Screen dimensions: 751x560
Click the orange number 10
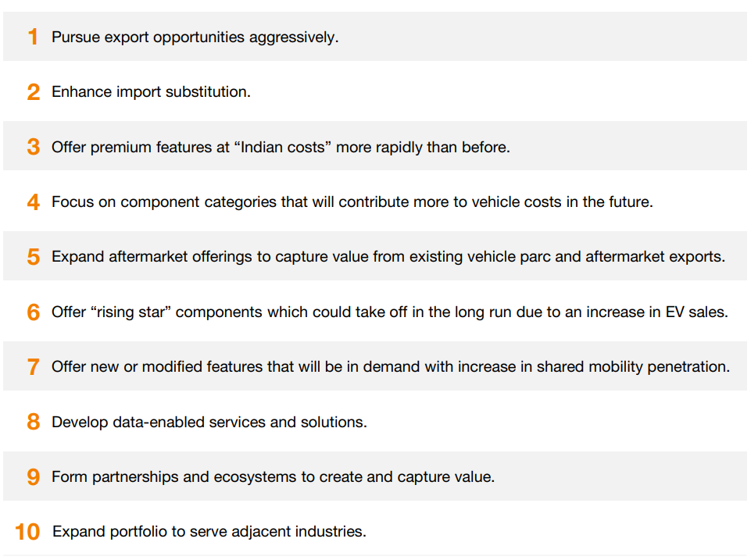tap(27, 532)
